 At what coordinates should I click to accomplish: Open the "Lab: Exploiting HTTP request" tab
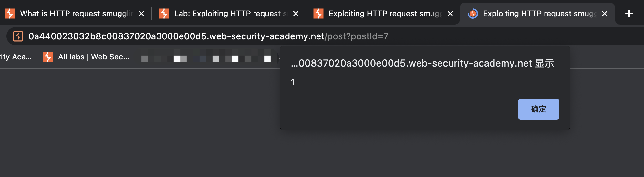[x=230, y=14]
